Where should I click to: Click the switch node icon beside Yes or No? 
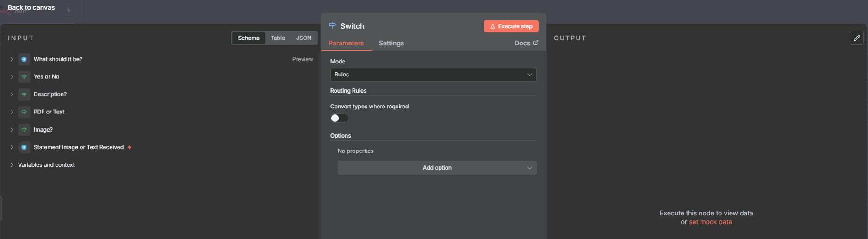pos(24,77)
